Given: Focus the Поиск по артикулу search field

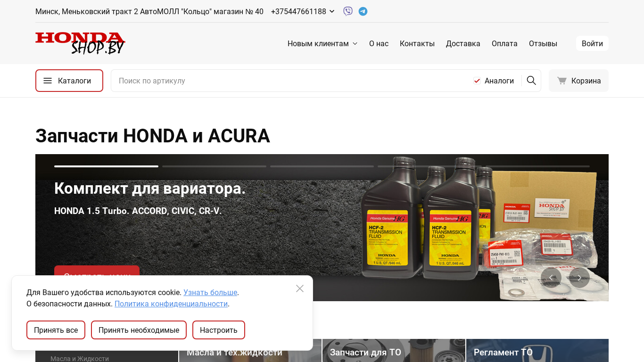Looking at the screenshot, I should coord(292,81).
